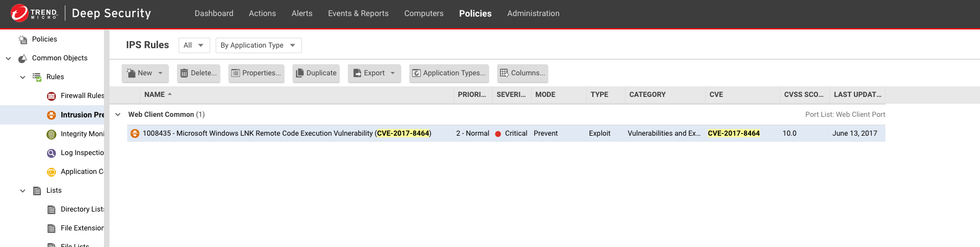Open the New rule dropdown button
Image resolution: width=980 pixels, height=247 pixels.
(145, 73)
